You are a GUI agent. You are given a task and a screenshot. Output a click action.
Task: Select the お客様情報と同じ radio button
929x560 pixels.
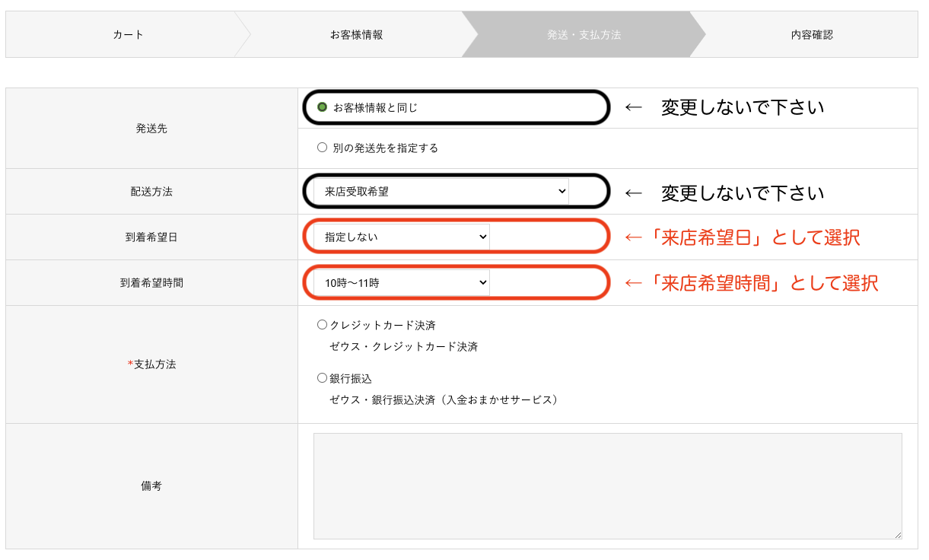pos(322,107)
